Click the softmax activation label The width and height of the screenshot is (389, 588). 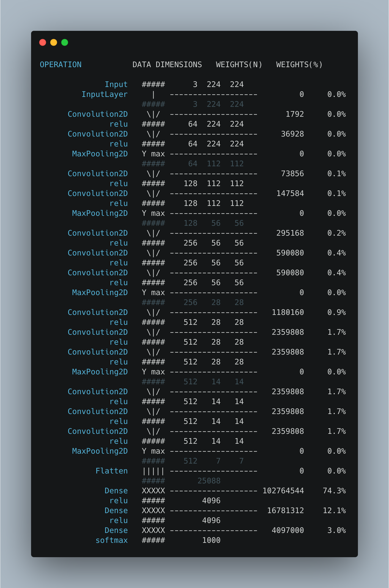[x=112, y=540]
